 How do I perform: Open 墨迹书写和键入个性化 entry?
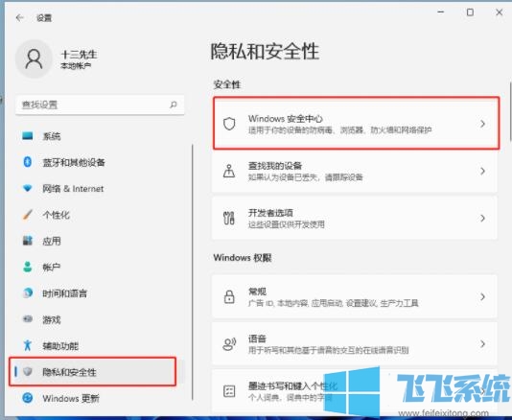tap(355, 390)
